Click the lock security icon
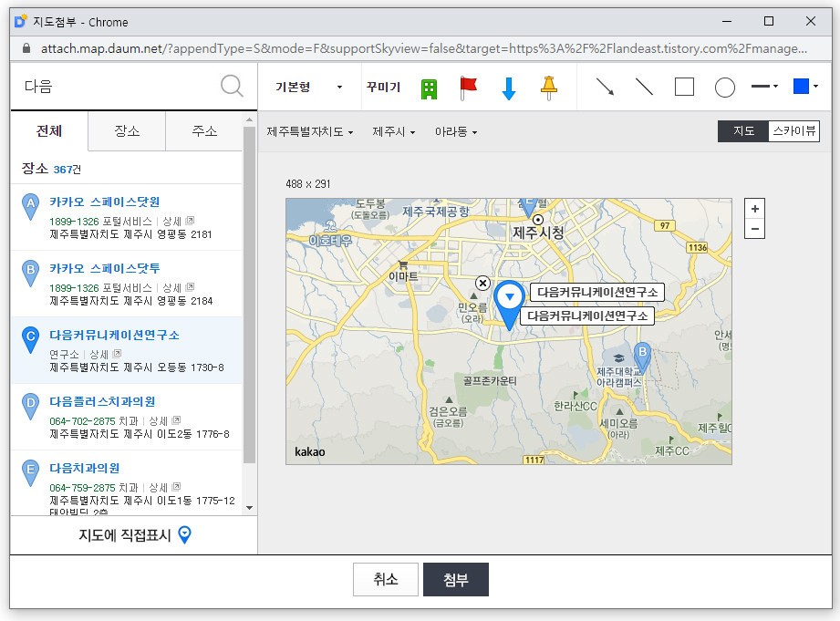Screen dimensions: 840x621 26,48
